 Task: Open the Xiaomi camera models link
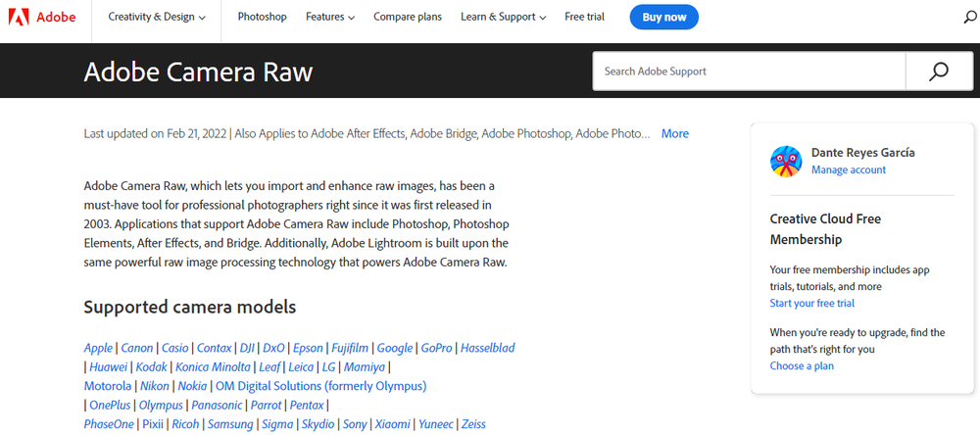point(393,424)
